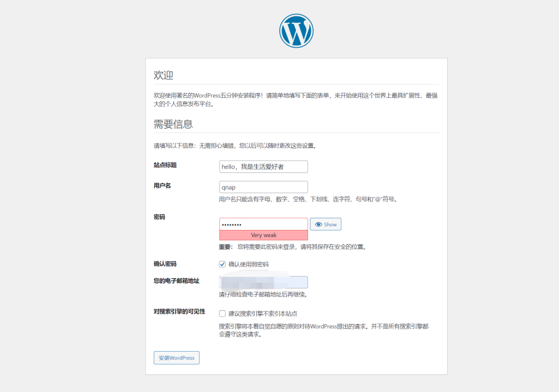Click the Very weak strength indicator

pyautogui.click(x=263, y=235)
